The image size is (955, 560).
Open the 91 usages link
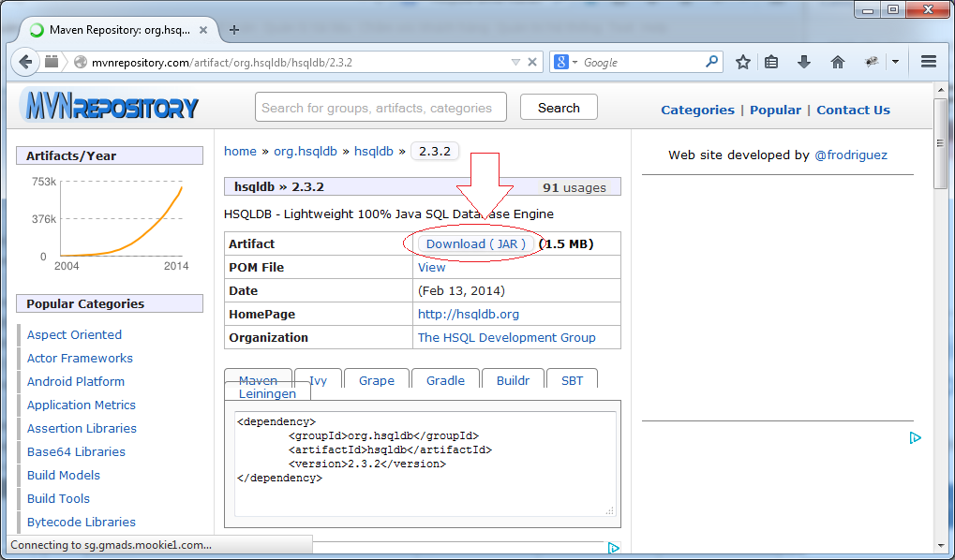coord(574,187)
